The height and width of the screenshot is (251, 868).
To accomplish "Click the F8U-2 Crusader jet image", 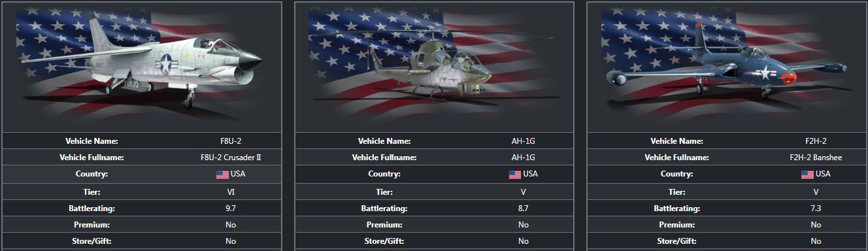I will click(x=142, y=66).
